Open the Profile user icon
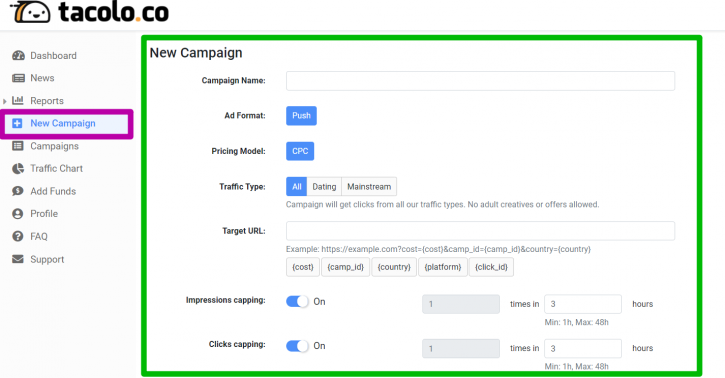This screenshot has height=378, width=725. point(18,213)
